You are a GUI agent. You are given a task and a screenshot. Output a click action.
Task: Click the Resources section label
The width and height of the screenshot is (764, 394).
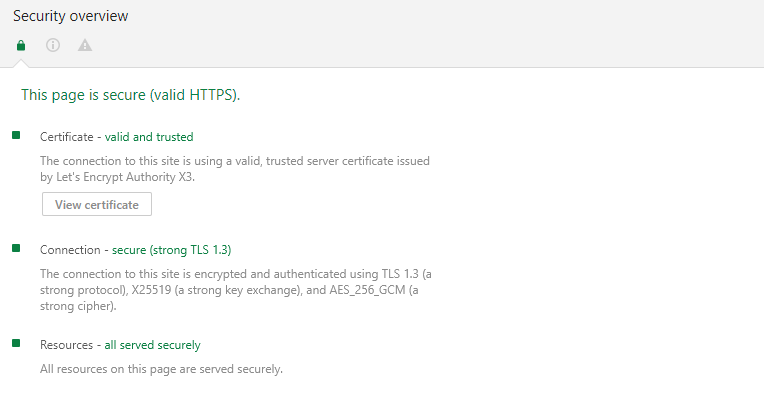point(66,345)
